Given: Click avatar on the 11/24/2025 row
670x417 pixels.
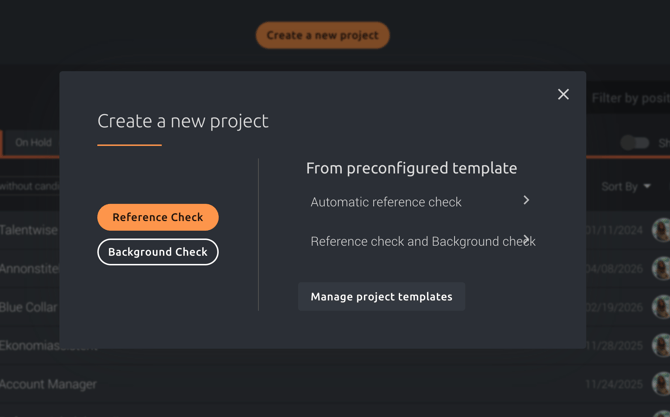Looking at the screenshot, I should [661, 384].
